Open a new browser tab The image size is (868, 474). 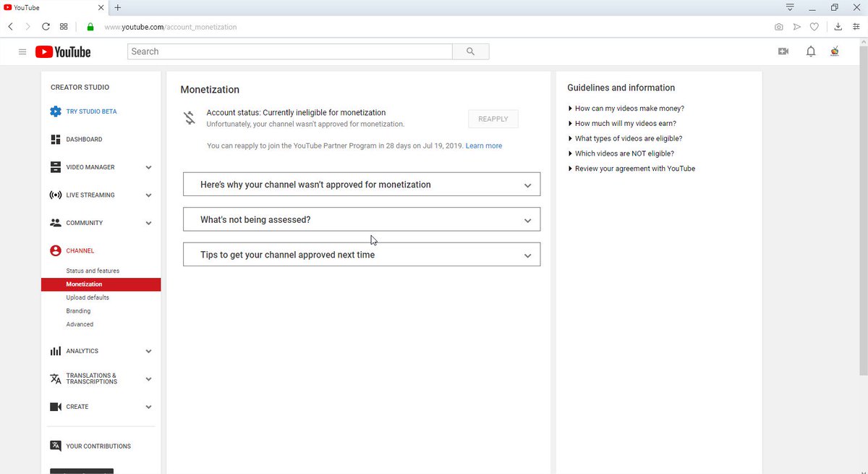click(118, 7)
